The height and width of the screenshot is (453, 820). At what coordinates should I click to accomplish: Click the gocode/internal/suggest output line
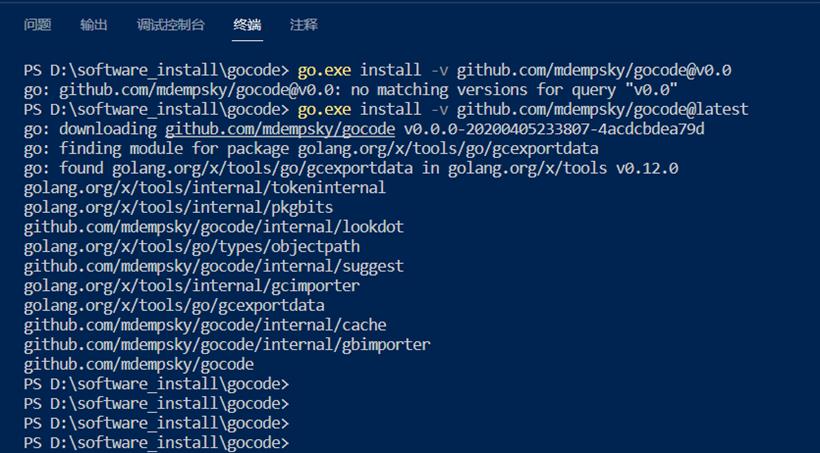coord(213,266)
